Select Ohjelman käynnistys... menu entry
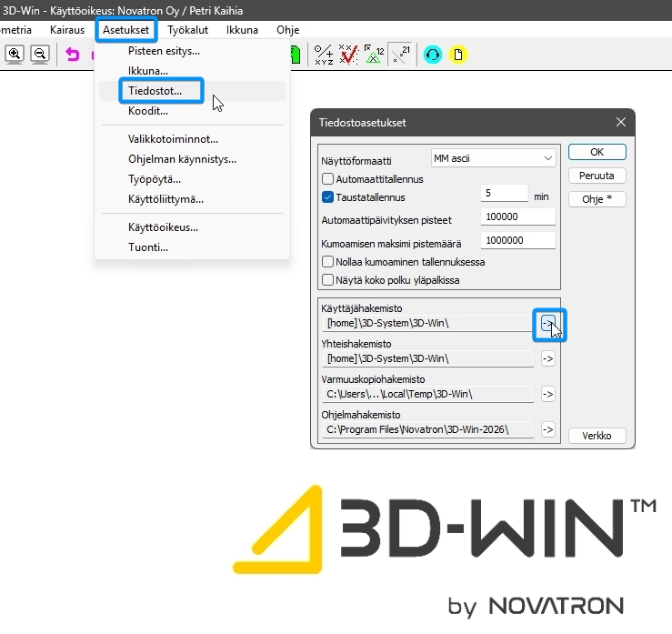Image resolution: width=672 pixels, height=634 pixels. coord(192,159)
